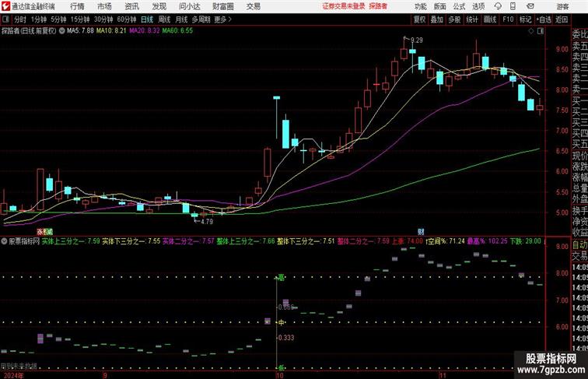Open the envelope messages icon
Image resolution: width=588 pixels, height=379 pixels.
tap(530, 6)
